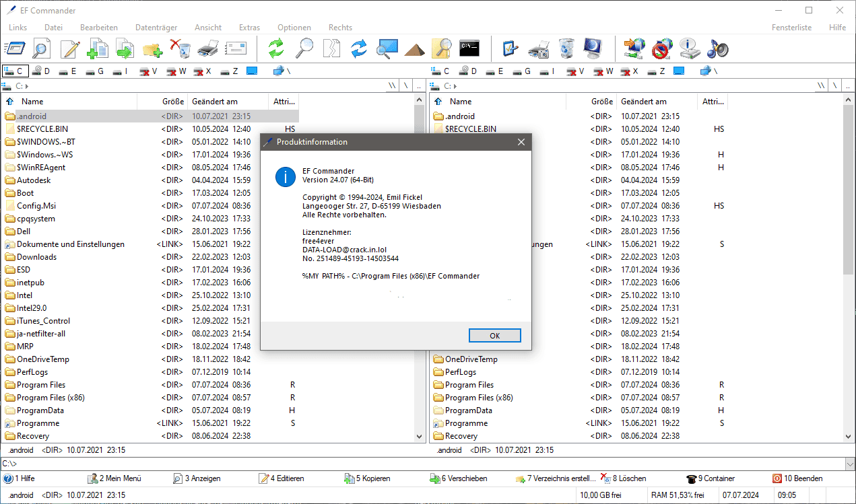Click the connect network drive globe icon
This screenshot has height=504, width=856.
coord(634,48)
